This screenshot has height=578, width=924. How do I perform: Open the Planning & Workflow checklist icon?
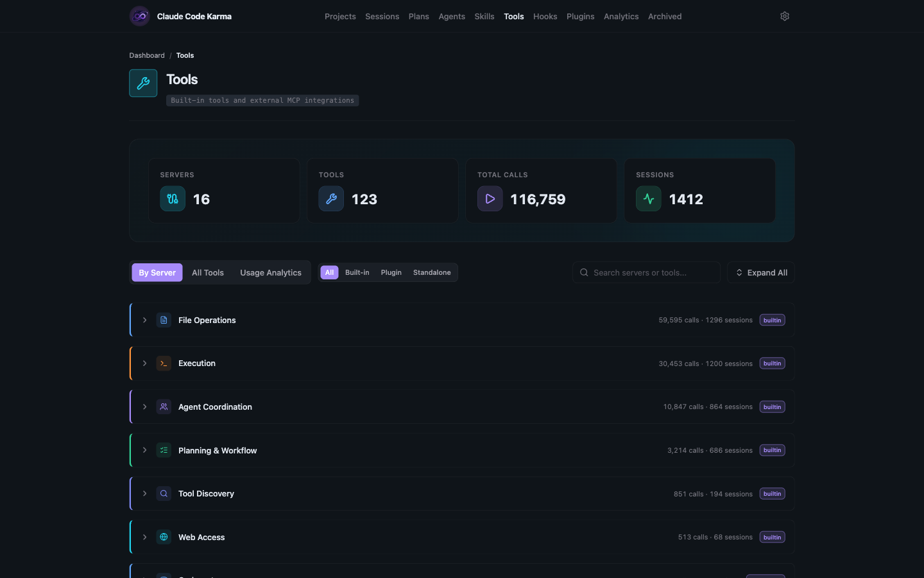point(164,450)
